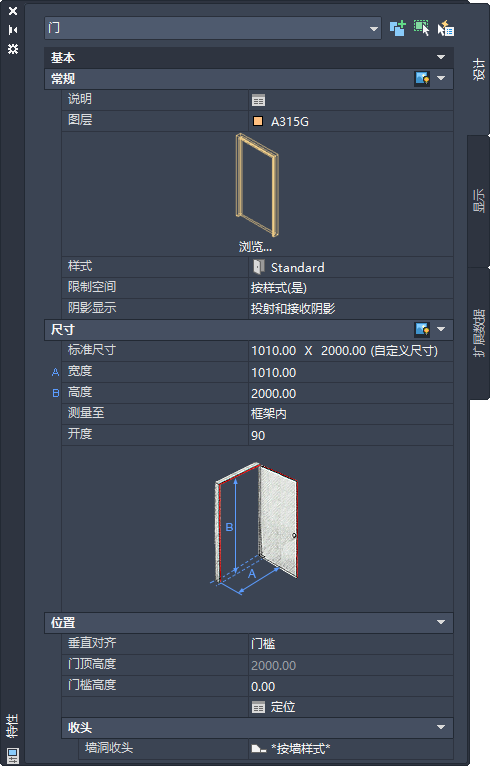Open the 定位 anchor worksheet icon
490x766 pixels.
(258, 707)
